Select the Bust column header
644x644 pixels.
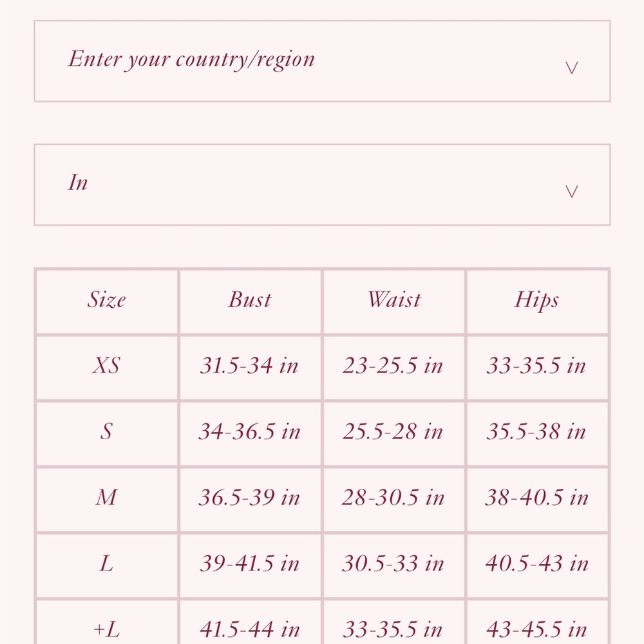click(x=250, y=300)
